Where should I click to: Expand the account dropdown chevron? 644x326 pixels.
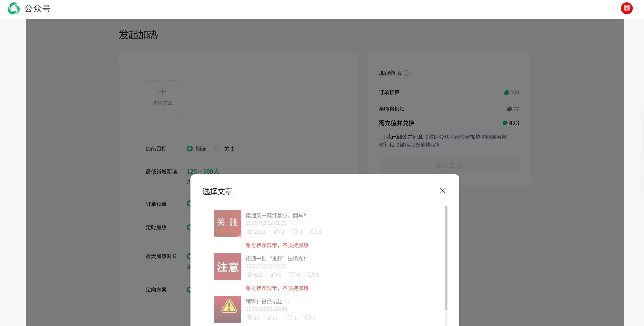point(637,9)
